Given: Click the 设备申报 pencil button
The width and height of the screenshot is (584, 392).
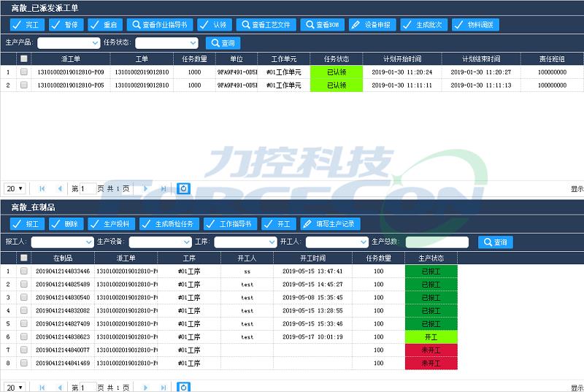Looking at the screenshot, I should click(372, 25).
